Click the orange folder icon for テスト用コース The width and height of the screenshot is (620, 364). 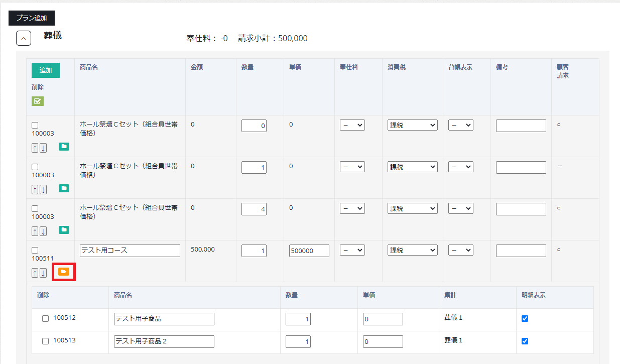[64, 272]
